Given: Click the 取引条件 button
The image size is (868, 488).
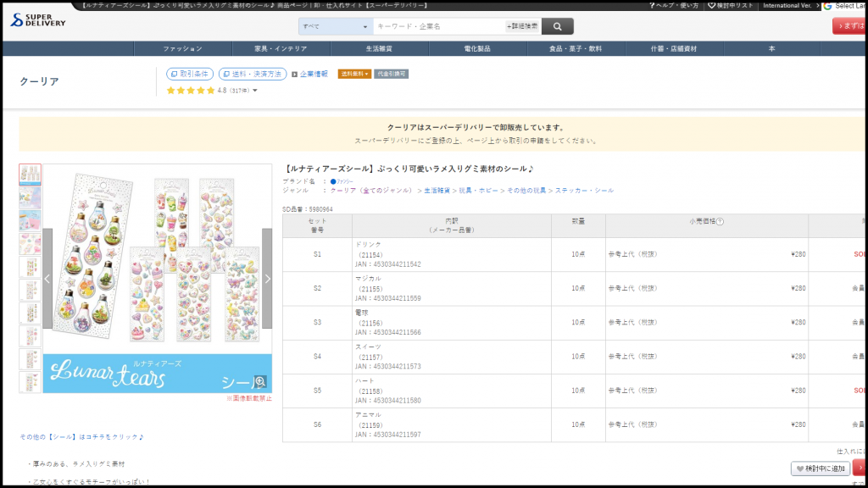Looking at the screenshot, I should pyautogui.click(x=190, y=74).
